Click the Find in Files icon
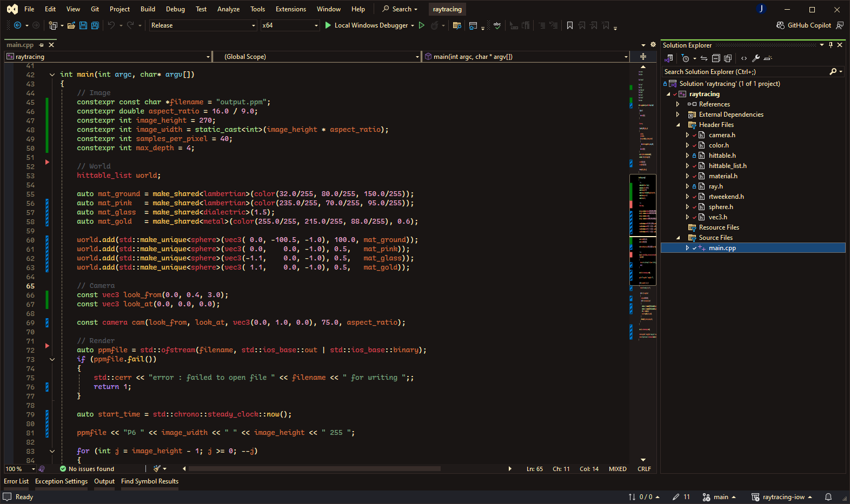Viewport: 850px width, 504px height. point(457,25)
